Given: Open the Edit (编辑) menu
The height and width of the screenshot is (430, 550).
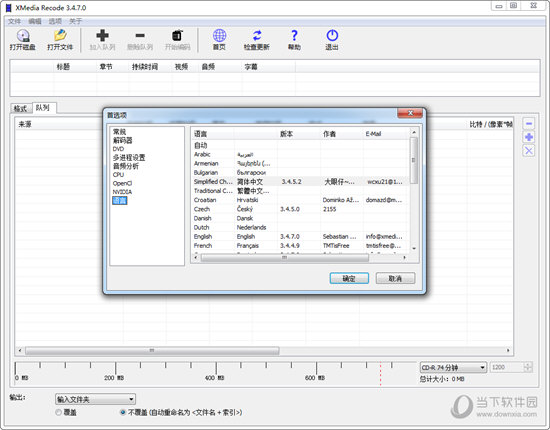Looking at the screenshot, I should [35, 21].
